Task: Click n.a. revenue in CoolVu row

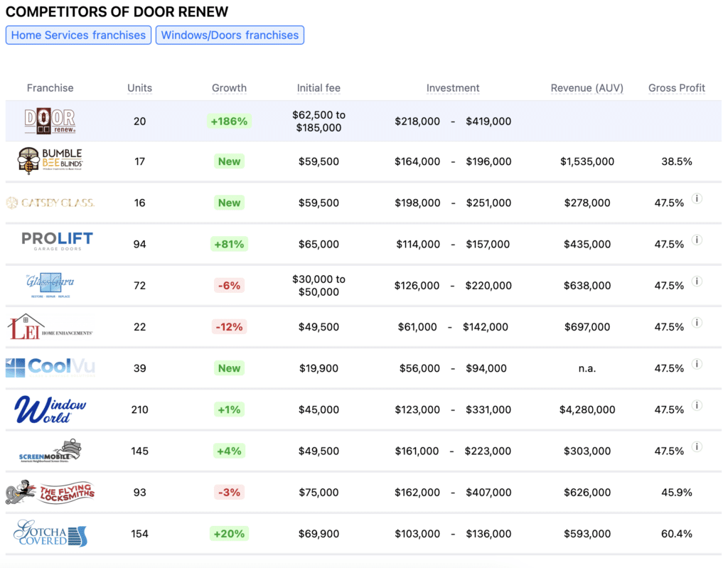Action: [587, 368]
